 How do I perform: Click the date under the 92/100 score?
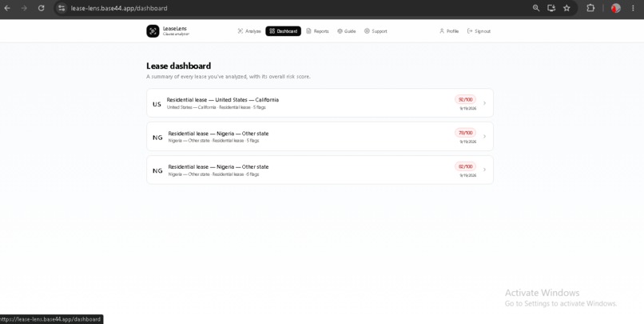(x=467, y=109)
